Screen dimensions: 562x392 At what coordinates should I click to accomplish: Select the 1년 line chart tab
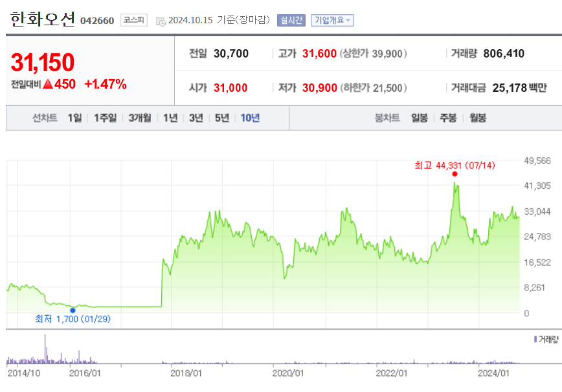pos(170,118)
